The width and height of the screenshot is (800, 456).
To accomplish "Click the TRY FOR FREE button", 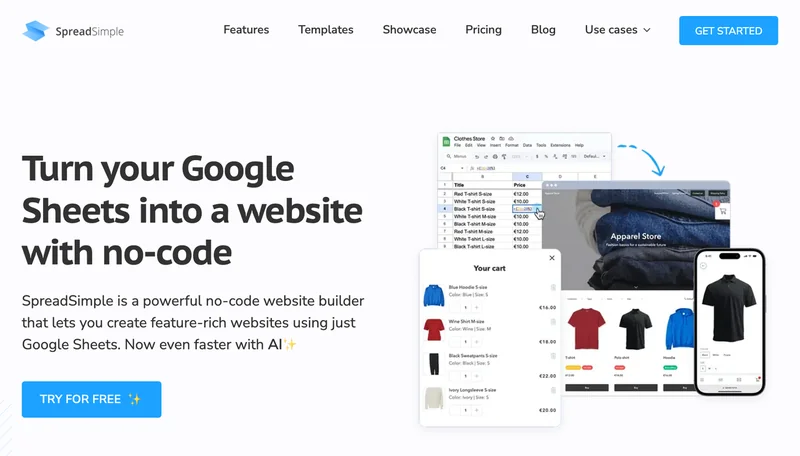I will [91, 399].
